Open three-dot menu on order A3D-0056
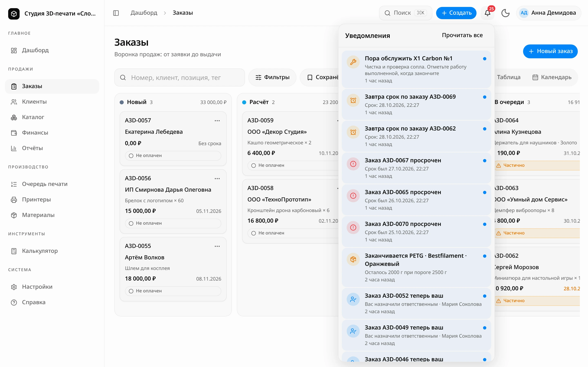Viewport: 588px width, 367px height. point(217,179)
